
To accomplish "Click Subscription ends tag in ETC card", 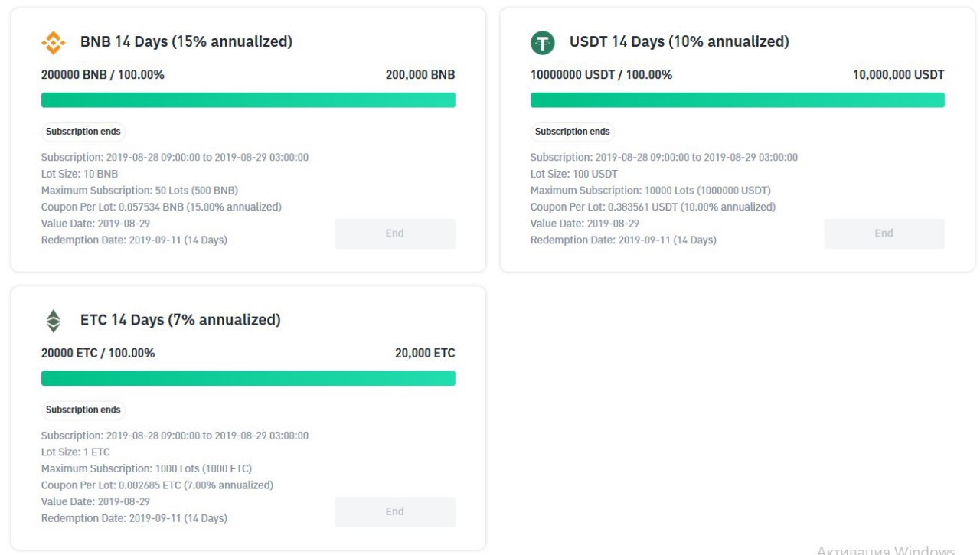I will pos(83,410).
